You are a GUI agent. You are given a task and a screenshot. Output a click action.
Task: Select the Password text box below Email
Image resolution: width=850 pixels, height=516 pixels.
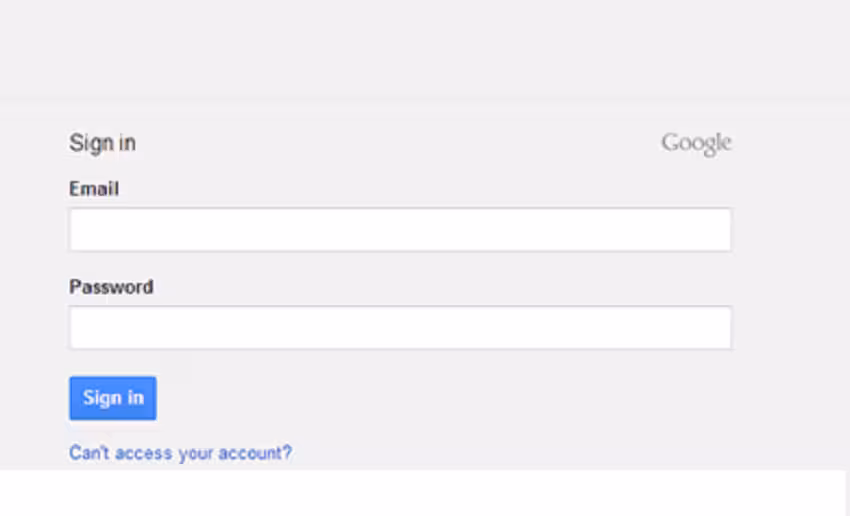point(400,328)
